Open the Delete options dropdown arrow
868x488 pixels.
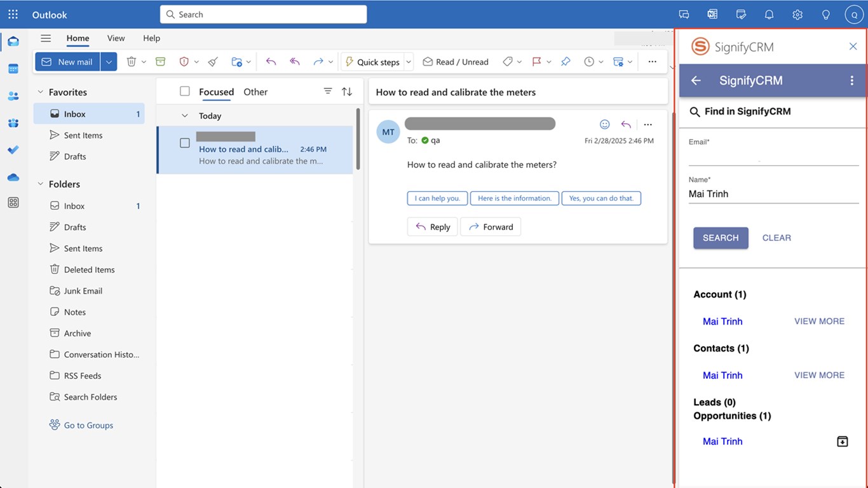pos(144,62)
